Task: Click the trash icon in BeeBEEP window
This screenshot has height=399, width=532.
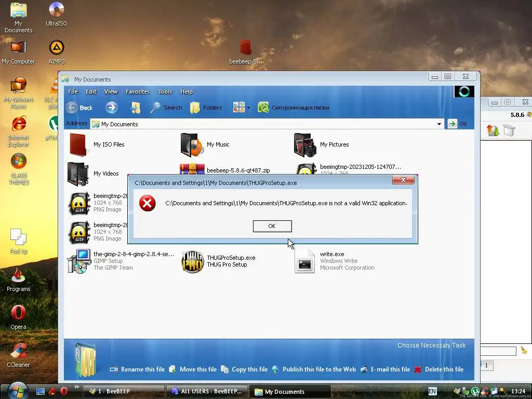Action: [509, 130]
